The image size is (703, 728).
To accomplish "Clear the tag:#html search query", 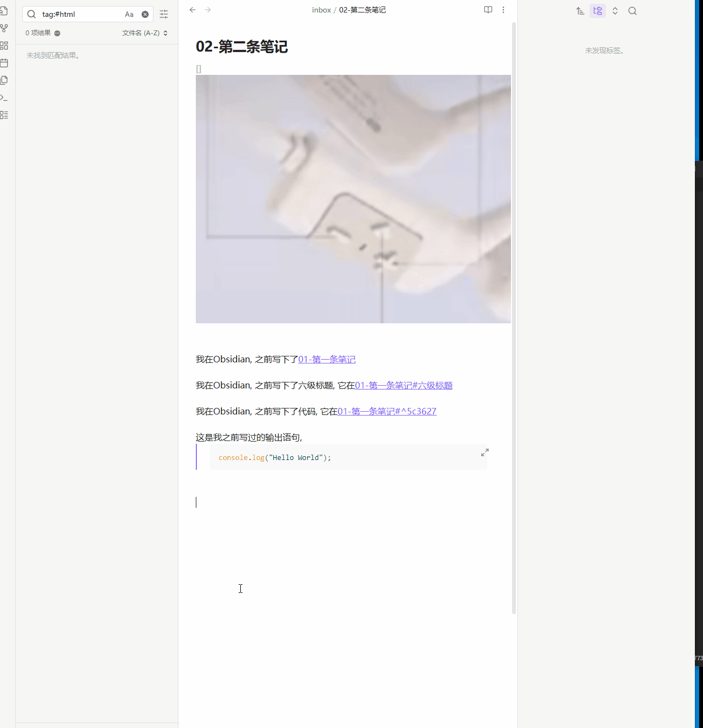I will [145, 15].
